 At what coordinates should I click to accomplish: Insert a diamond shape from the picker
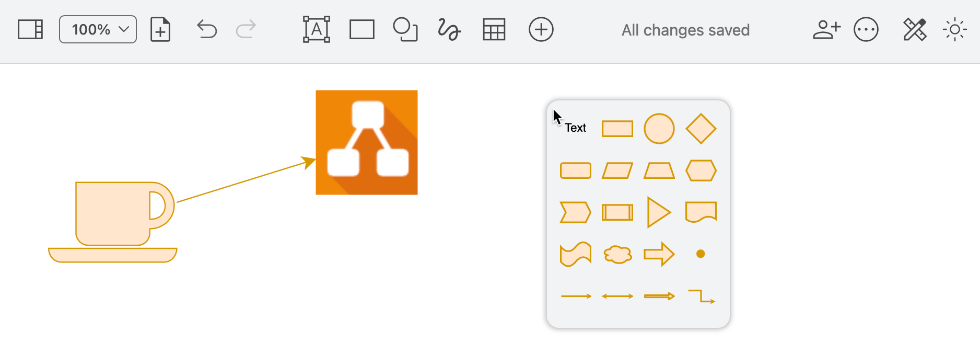pos(701,128)
